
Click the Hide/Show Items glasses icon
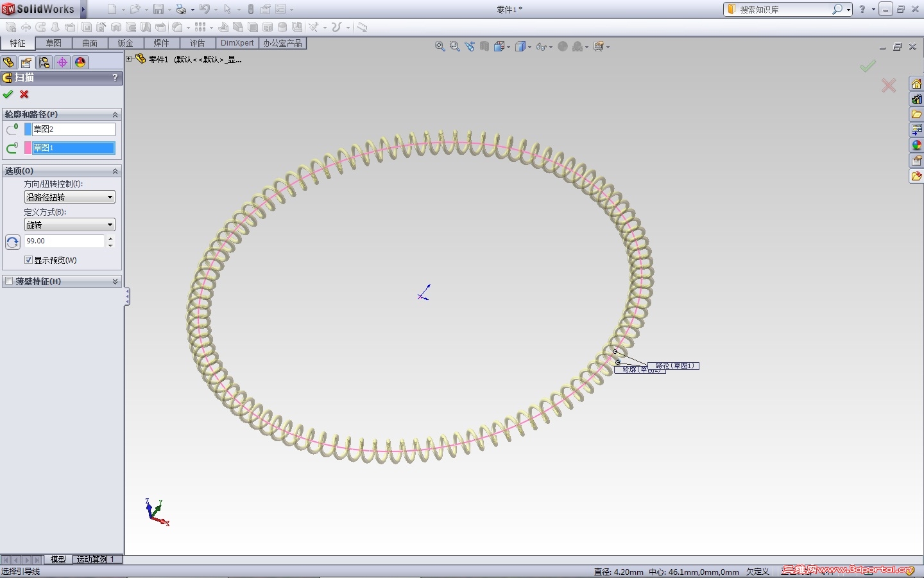coord(542,46)
